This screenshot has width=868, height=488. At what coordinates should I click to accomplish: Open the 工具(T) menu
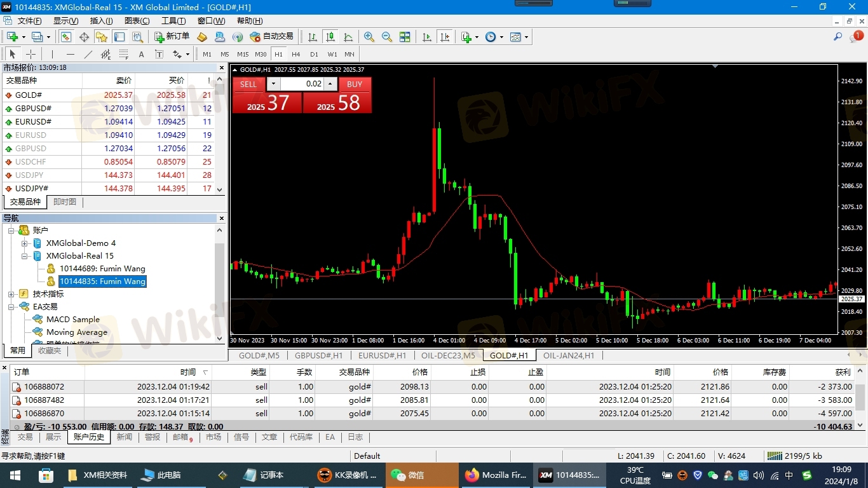[x=173, y=21]
